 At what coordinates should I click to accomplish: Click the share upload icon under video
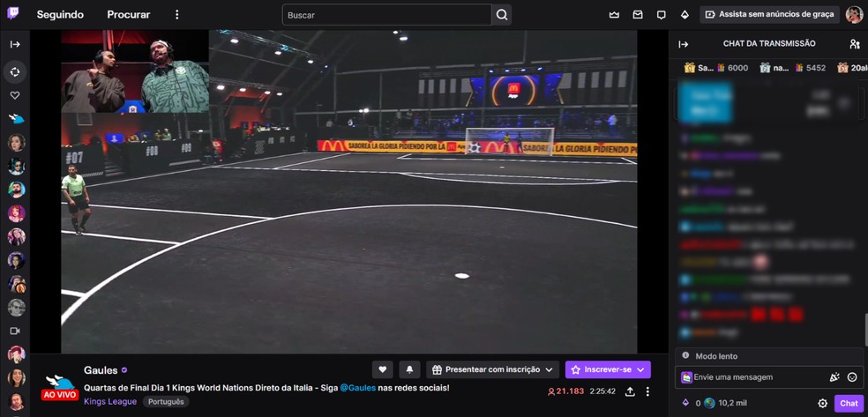(x=630, y=391)
